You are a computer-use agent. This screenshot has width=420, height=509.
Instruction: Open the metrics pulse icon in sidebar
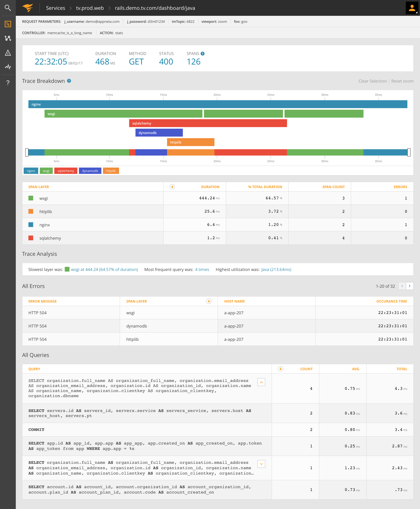pos(8,67)
